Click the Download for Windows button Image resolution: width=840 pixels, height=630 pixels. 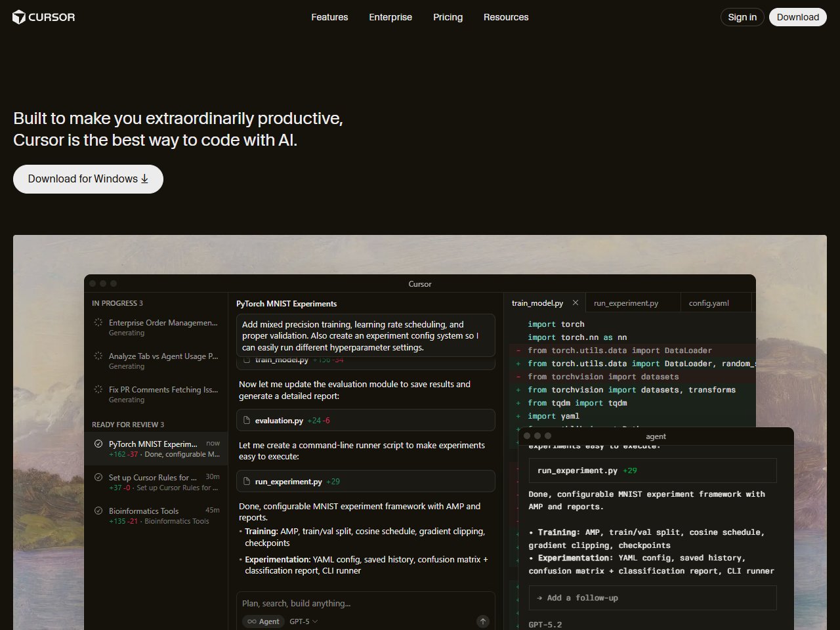click(x=88, y=179)
